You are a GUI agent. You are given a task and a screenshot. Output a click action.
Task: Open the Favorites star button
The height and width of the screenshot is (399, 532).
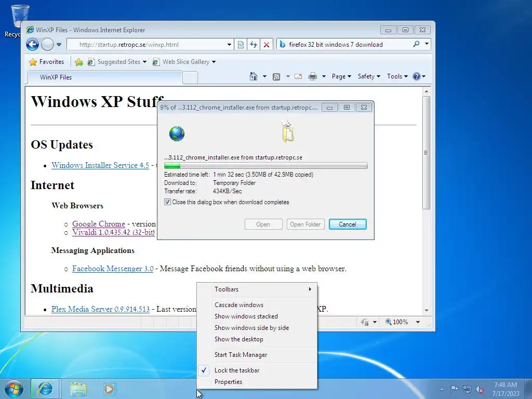(x=47, y=62)
